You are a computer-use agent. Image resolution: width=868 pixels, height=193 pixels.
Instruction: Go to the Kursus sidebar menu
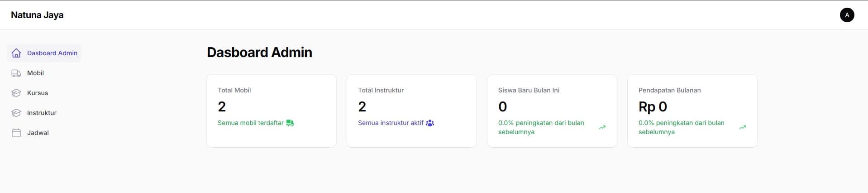[x=38, y=93]
